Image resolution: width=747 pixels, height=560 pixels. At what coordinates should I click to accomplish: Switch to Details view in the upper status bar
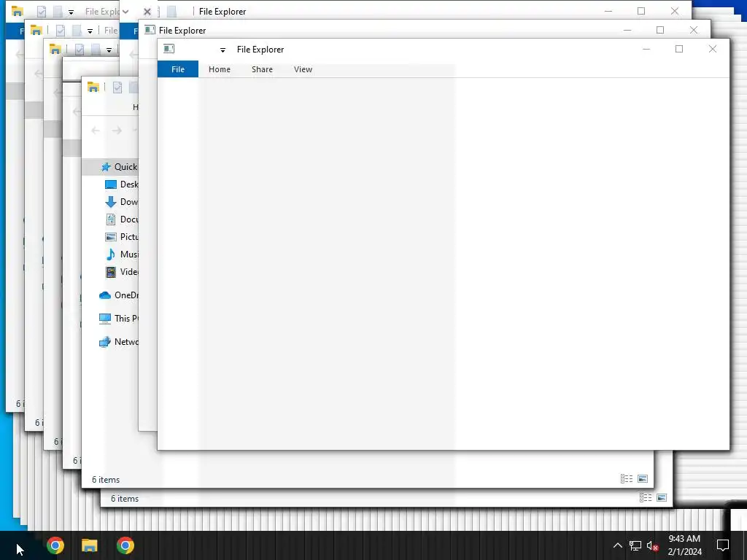[627, 478]
